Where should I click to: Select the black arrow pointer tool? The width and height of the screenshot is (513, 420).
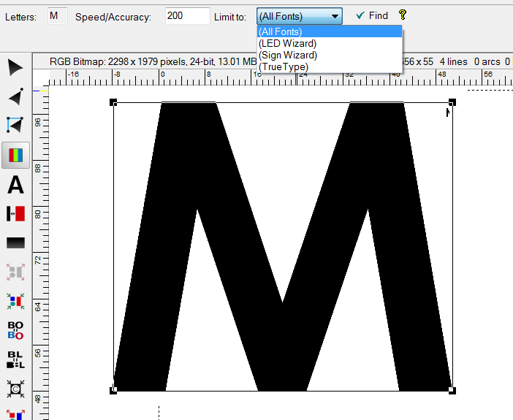click(x=15, y=68)
